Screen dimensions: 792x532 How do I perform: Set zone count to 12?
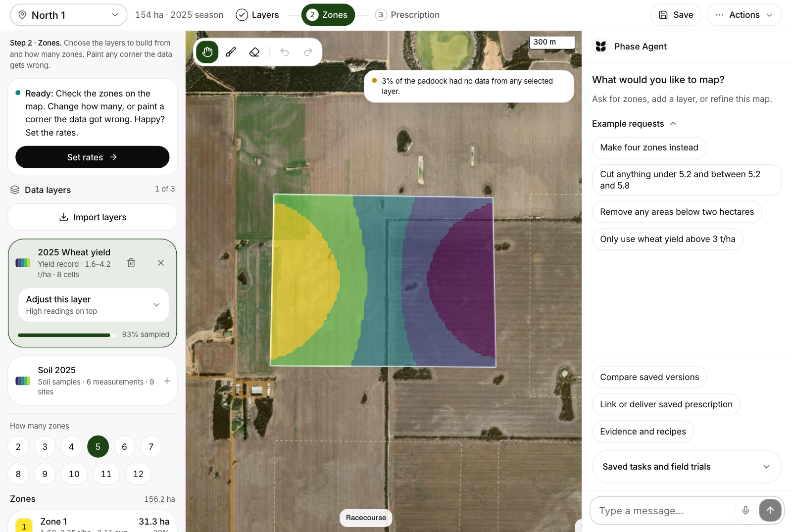pyautogui.click(x=138, y=474)
